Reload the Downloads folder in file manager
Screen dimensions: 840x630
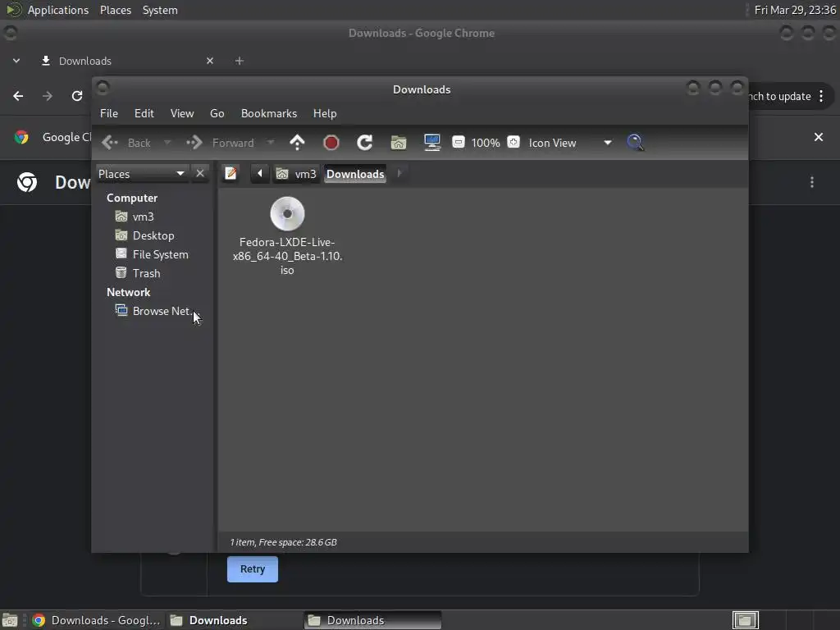(x=365, y=143)
